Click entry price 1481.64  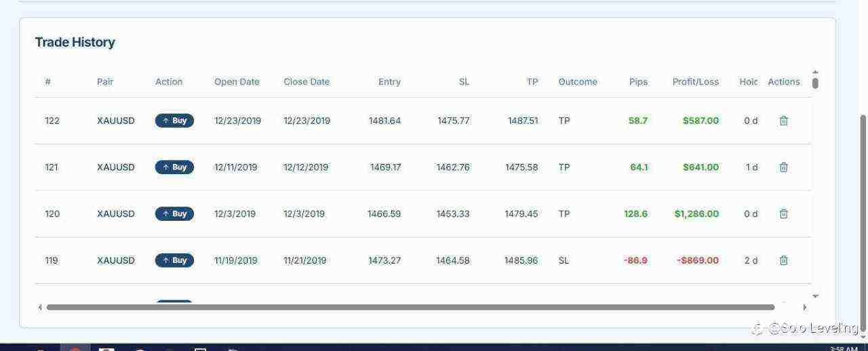(384, 121)
